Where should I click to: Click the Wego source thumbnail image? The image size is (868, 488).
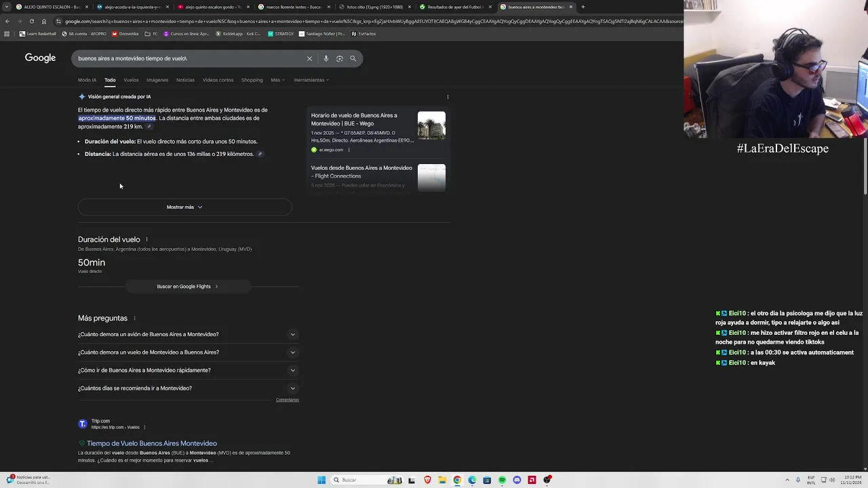click(431, 125)
